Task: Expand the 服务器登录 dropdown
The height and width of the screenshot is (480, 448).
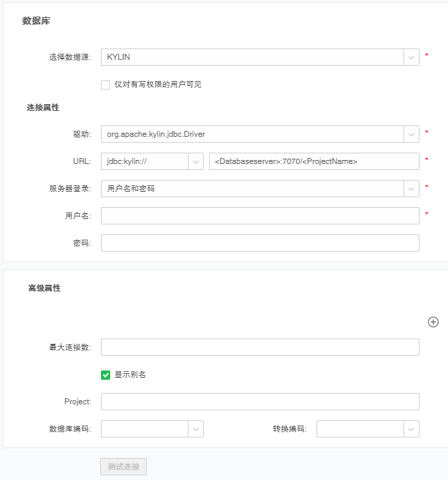Action: point(411,189)
